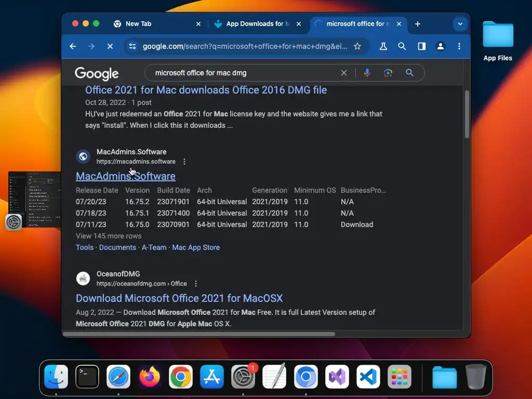Open the profile avatar menu
Screen dimensions: 532x399
(441, 46)
